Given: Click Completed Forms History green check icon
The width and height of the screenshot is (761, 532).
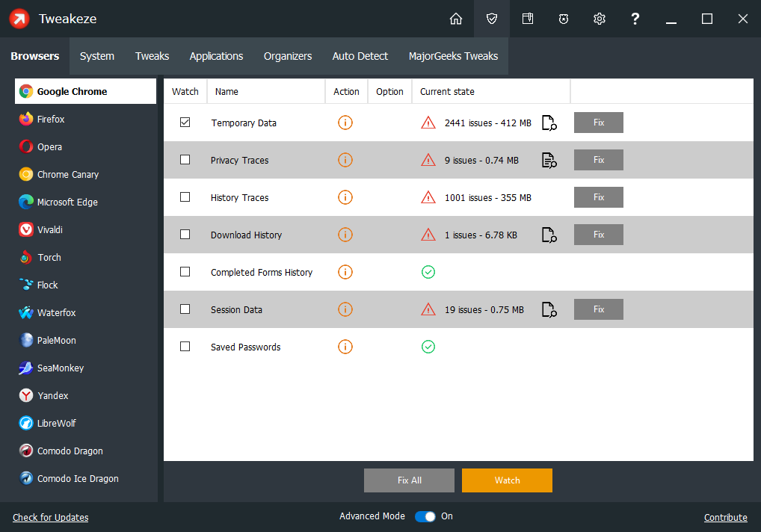Looking at the screenshot, I should pyautogui.click(x=428, y=272).
